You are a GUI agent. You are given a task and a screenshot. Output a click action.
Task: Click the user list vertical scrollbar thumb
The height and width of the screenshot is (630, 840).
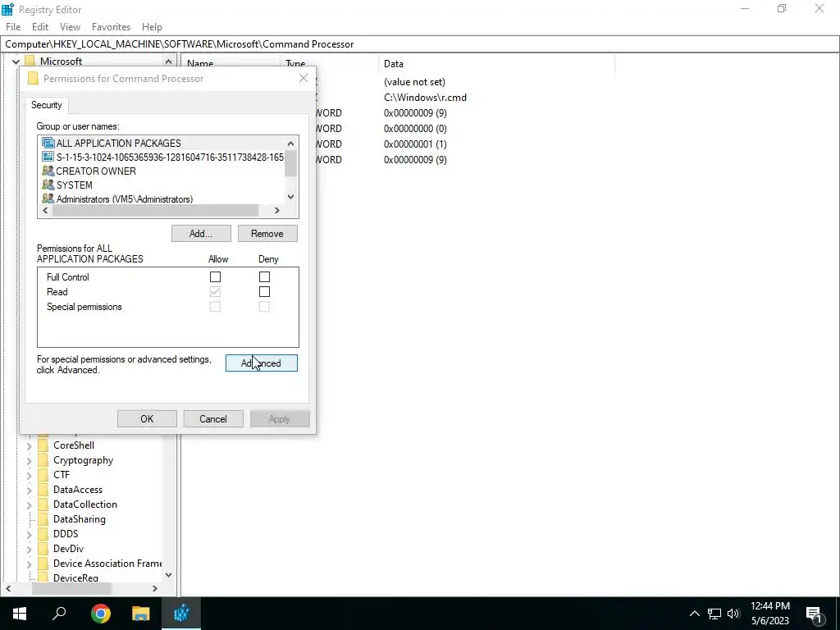[x=290, y=163]
